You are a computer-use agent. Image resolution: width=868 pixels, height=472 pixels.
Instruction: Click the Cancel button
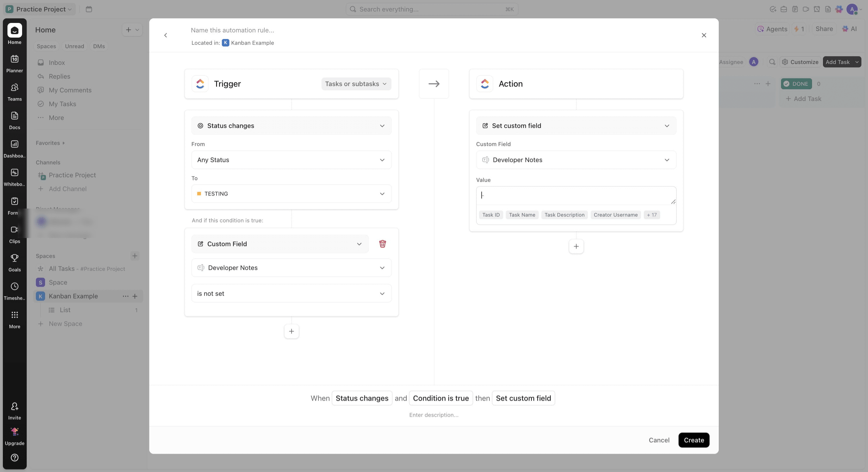pyautogui.click(x=659, y=440)
